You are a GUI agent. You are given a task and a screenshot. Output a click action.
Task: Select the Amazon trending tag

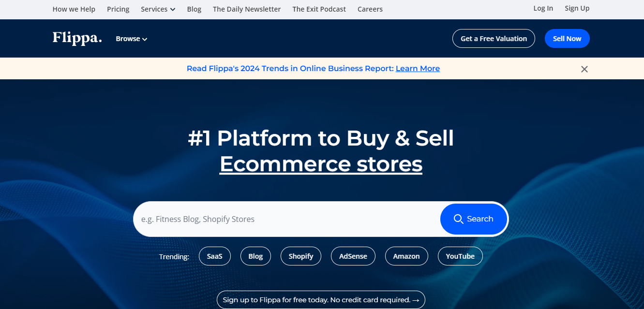click(406, 256)
